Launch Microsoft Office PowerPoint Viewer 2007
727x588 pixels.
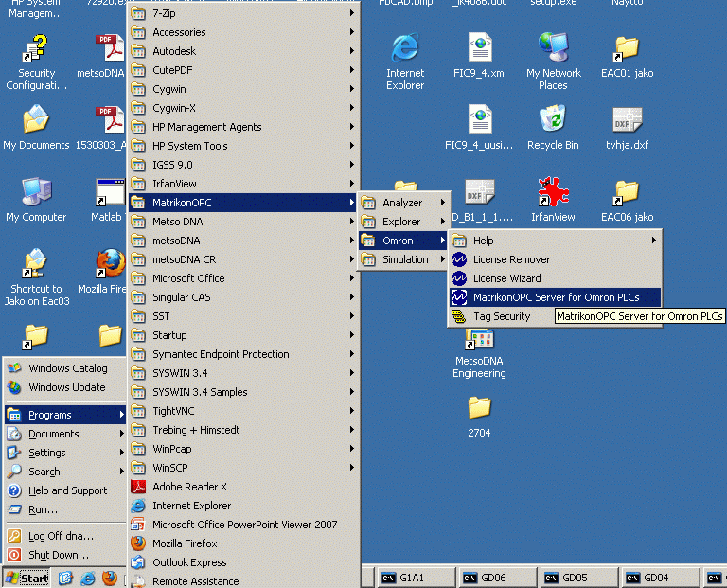pos(243,525)
